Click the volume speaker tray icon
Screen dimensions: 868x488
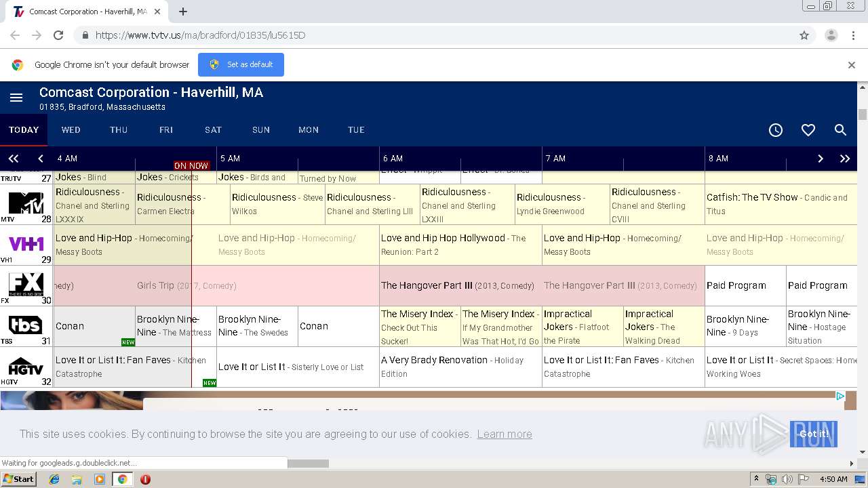787,479
